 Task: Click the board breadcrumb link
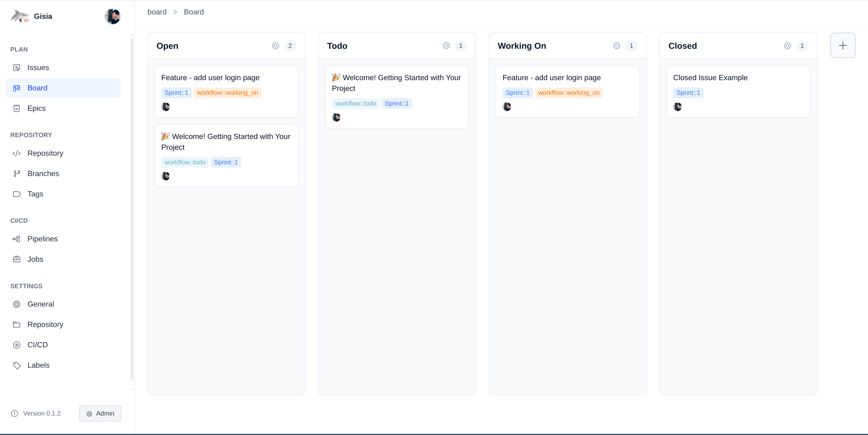coord(157,12)
